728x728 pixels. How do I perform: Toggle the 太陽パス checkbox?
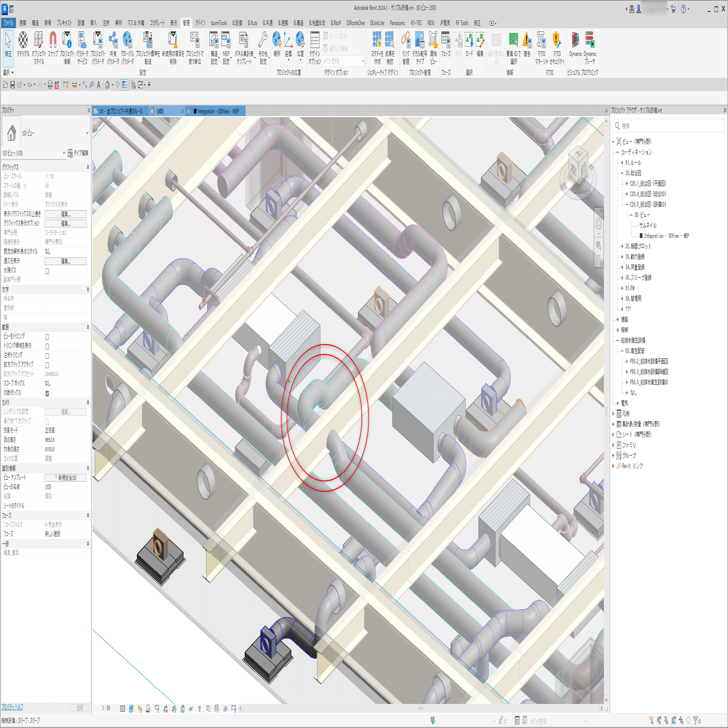pyautogui.click(x=47, y=271)
